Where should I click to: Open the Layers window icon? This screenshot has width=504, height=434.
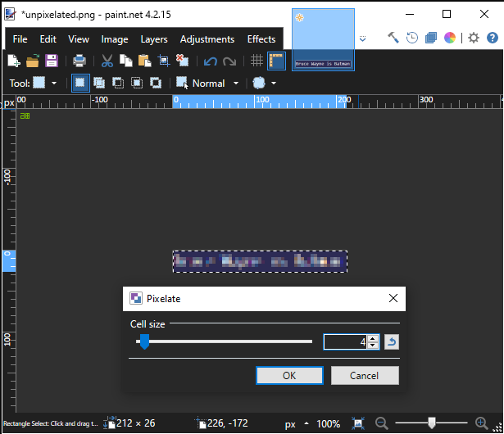click(x=431, y=38)
